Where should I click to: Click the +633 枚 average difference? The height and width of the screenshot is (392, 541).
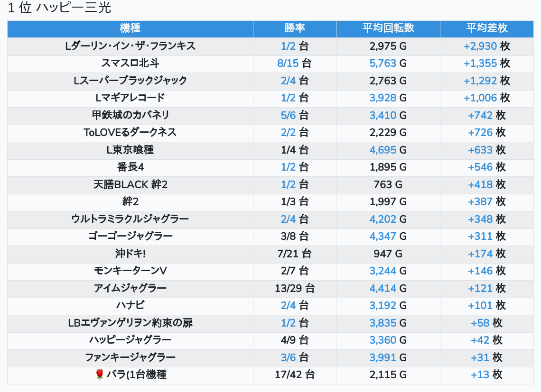[x=486, y=150]
